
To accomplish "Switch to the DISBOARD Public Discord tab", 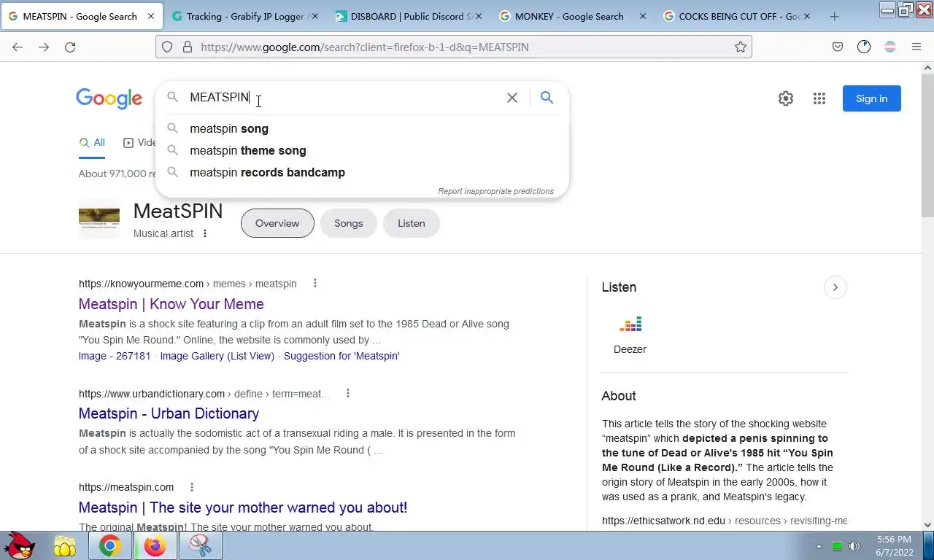I will tap(407, 16).
